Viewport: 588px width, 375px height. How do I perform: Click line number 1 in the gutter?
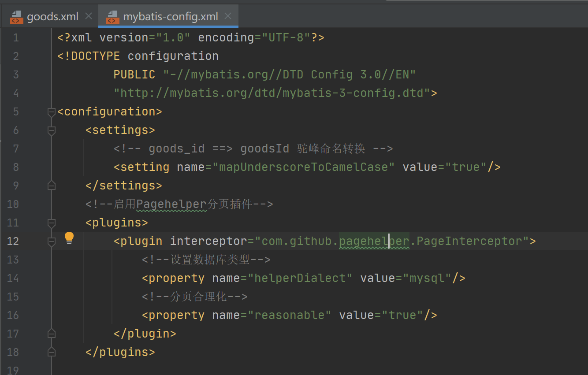click(16, 38)
